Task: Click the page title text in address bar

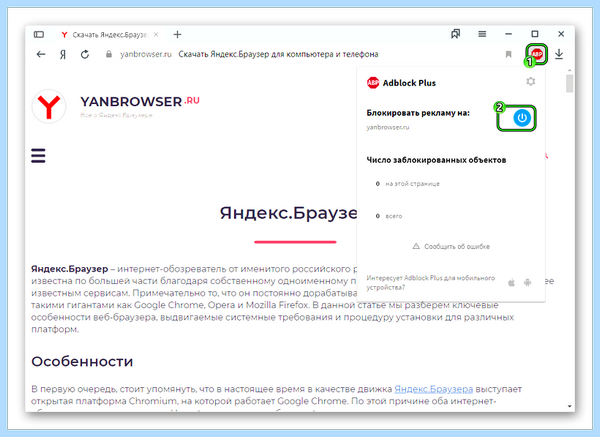Action: click(x=278, y=54)
